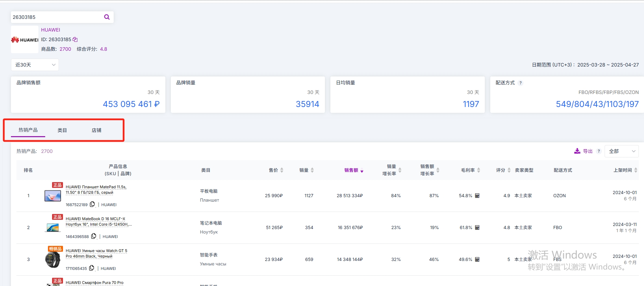
Task: Click the 导出 export link
Action: pos(588,151)
